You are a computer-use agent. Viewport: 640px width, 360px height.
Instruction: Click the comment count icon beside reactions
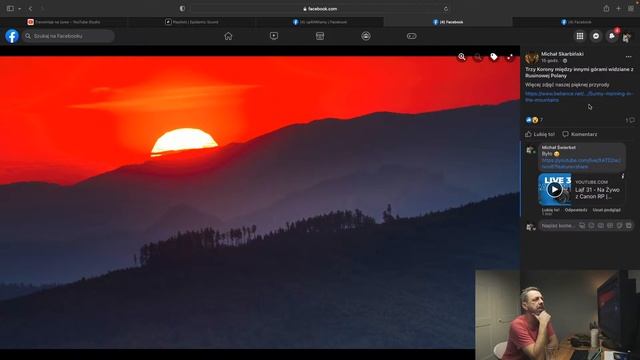(631, 120)
